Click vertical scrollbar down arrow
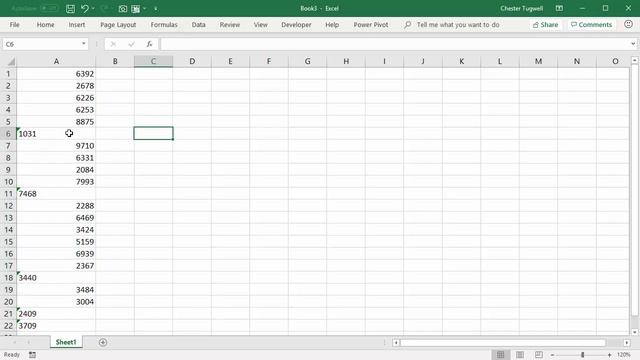 coord(635,332)
